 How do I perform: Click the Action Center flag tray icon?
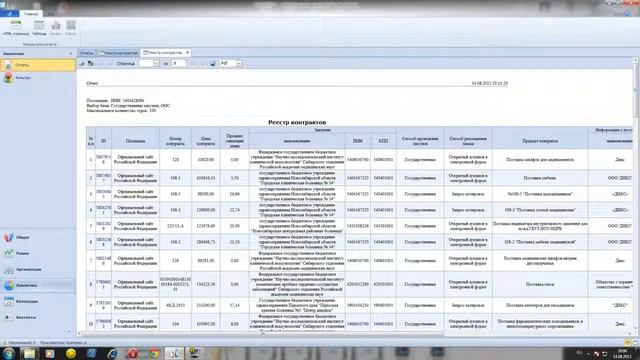pos(596,353)
